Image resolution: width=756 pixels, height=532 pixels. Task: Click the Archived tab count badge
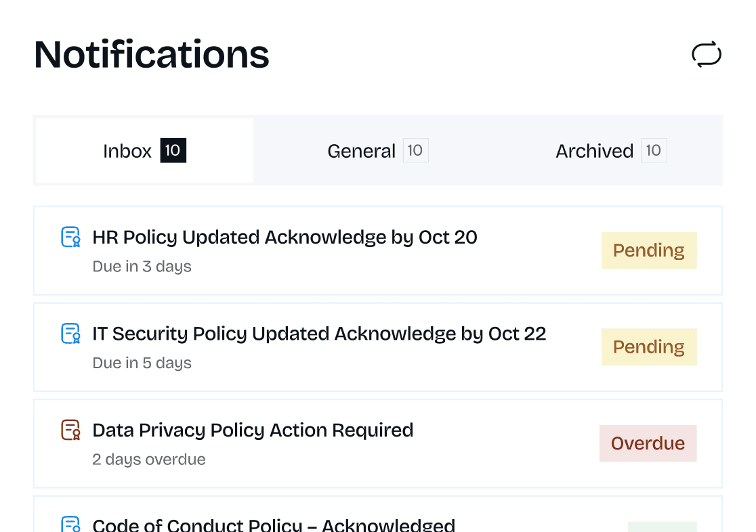(x=654, y=150)
